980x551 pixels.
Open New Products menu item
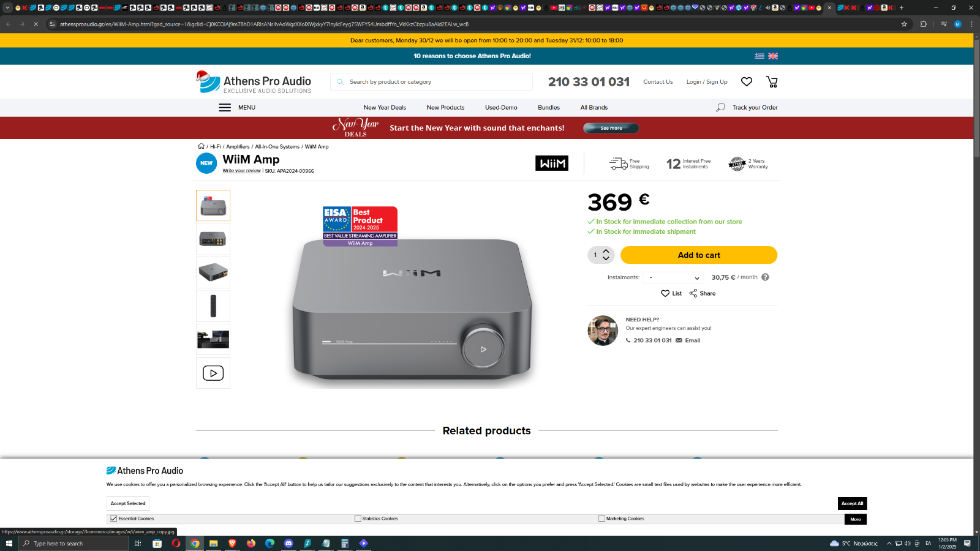[445, 107]
